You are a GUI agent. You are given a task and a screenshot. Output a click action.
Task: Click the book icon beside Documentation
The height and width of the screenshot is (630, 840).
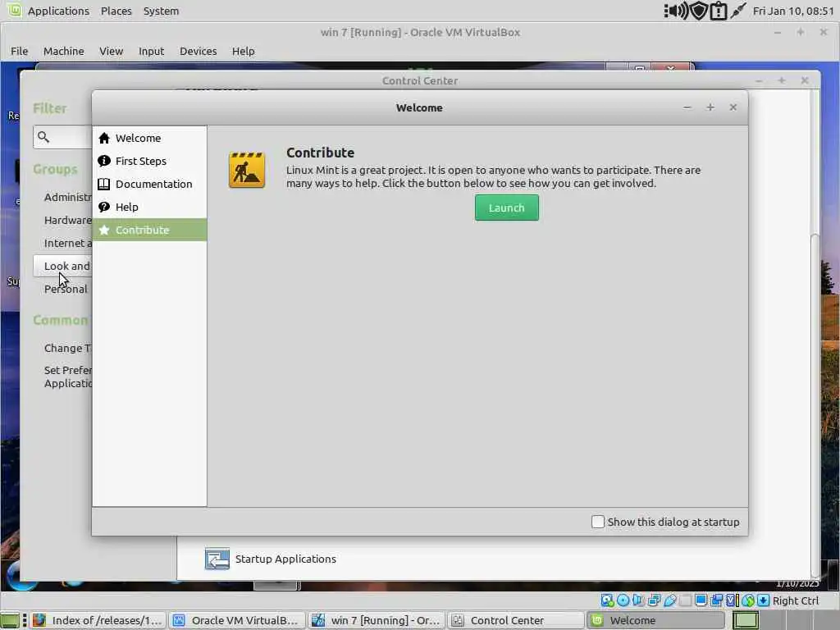point(104,185)
